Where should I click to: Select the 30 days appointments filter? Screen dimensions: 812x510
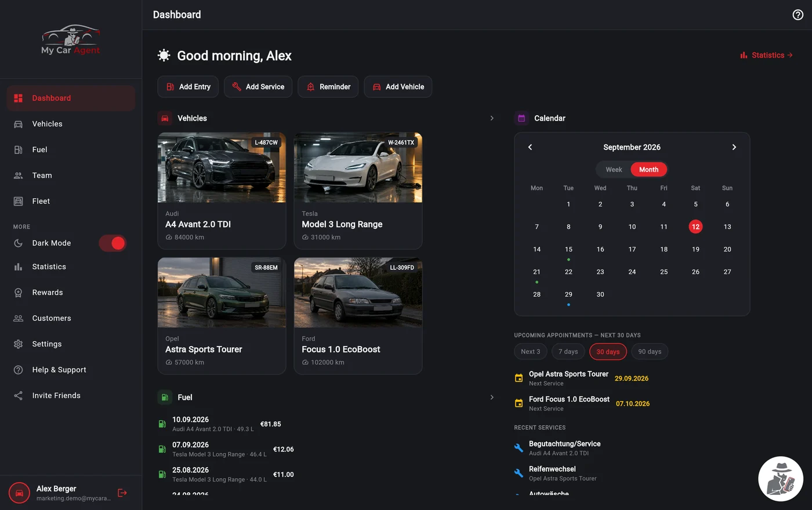608,352
